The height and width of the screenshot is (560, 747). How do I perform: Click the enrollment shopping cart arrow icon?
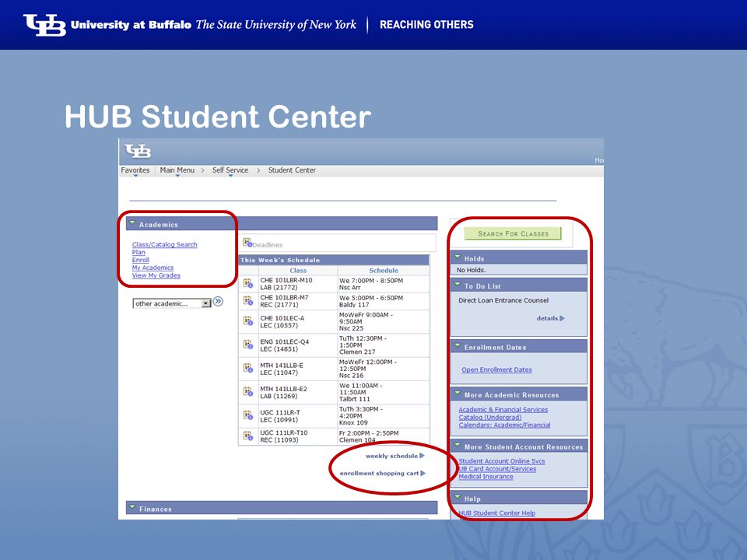pyautogui.click(x=423, y=474)
